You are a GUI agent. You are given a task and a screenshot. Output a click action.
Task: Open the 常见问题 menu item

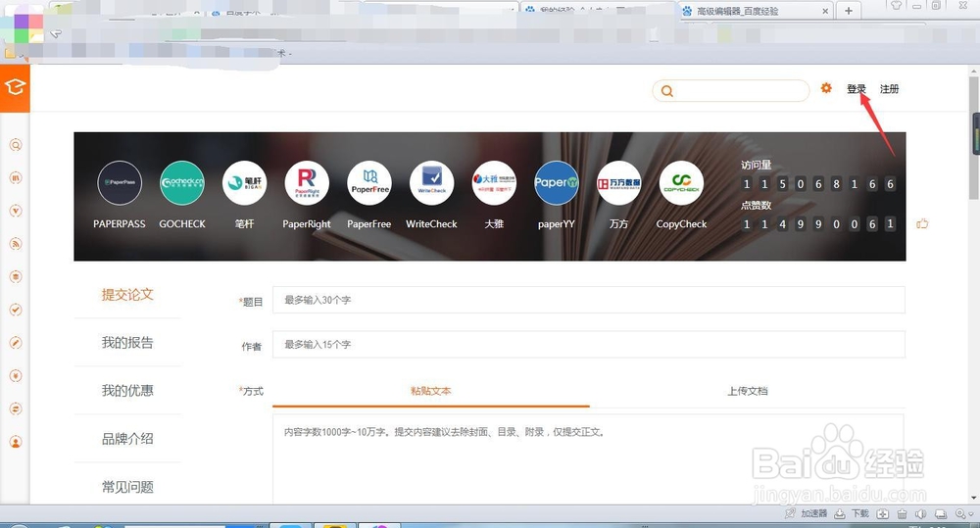127,487
